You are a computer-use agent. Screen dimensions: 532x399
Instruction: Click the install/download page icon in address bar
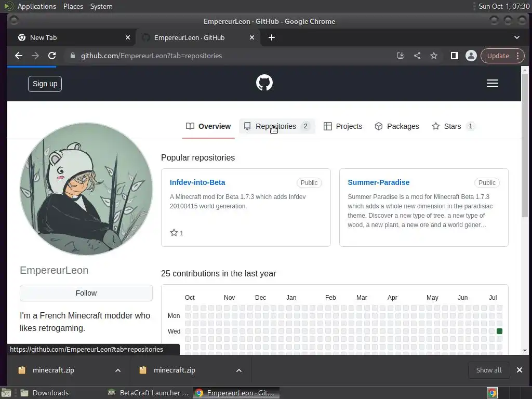401,56
